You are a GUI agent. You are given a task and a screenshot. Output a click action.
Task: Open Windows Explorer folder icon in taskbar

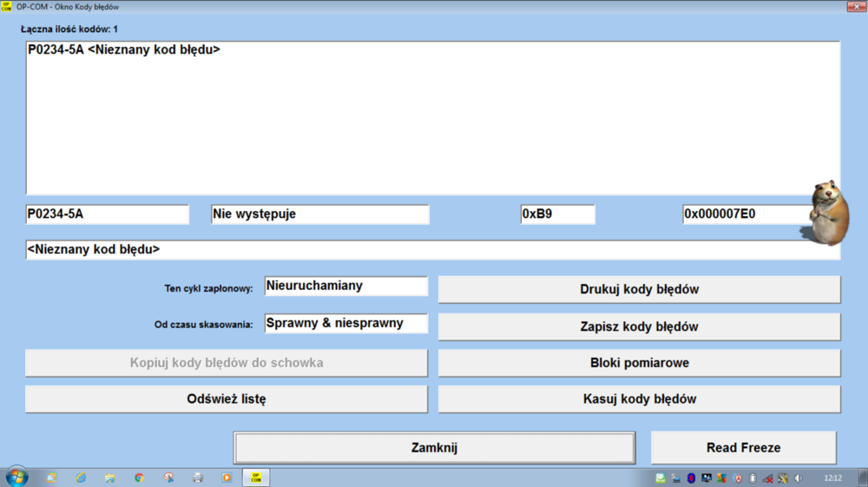coord(109,477)
